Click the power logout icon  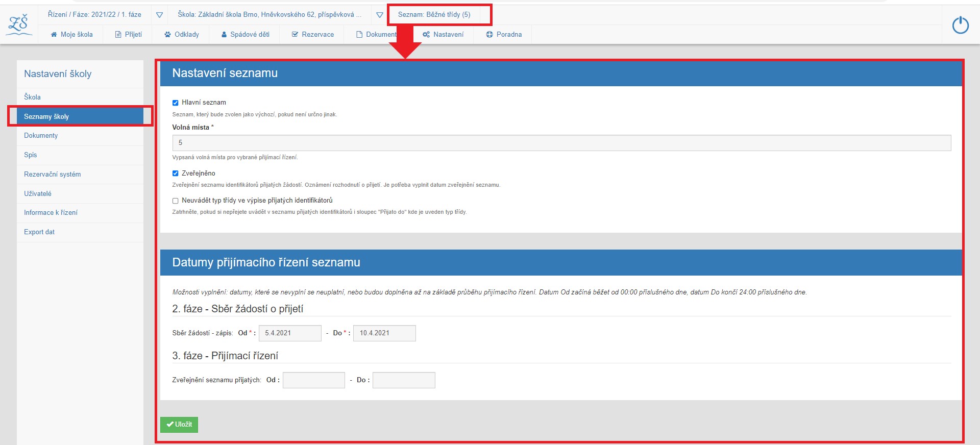[x=960, y=25]
